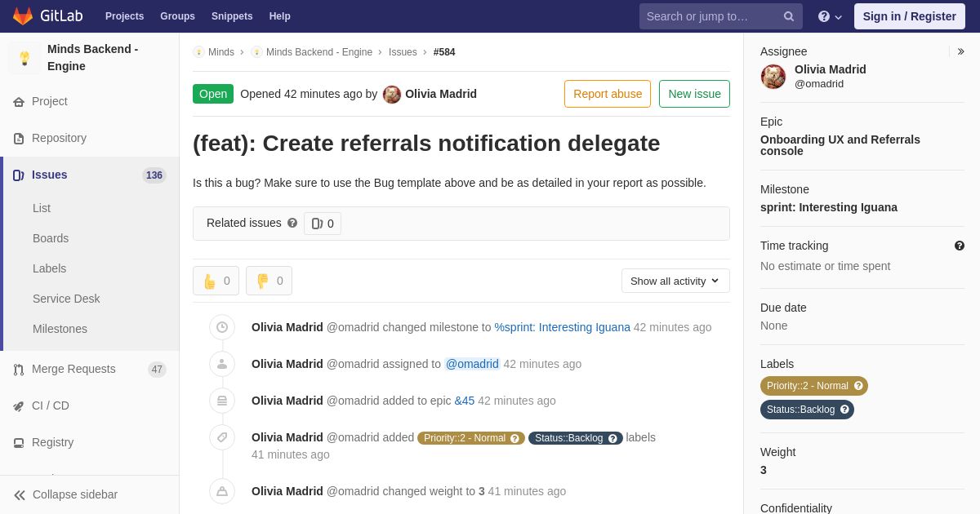Image resolution: width=980 pixels, height=514 pixels.
Task: Open Service Desk in the sidebar
Action: point(66,299)
